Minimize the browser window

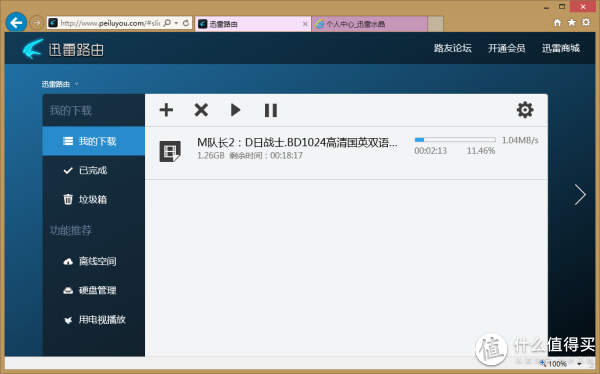click(x=546, y=7)
